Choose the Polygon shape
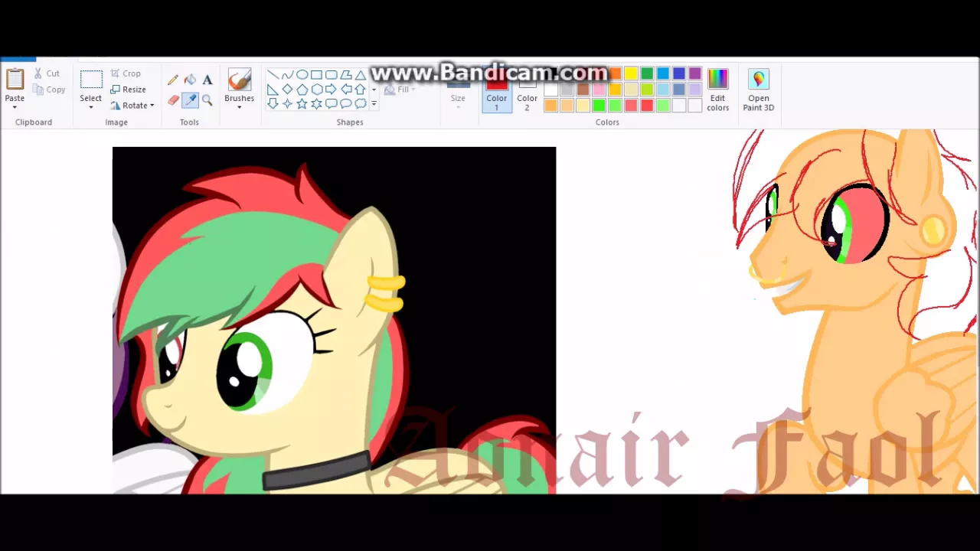Image resolution: width=980 pixels, height=551 pixels. (x=345, y=75)
